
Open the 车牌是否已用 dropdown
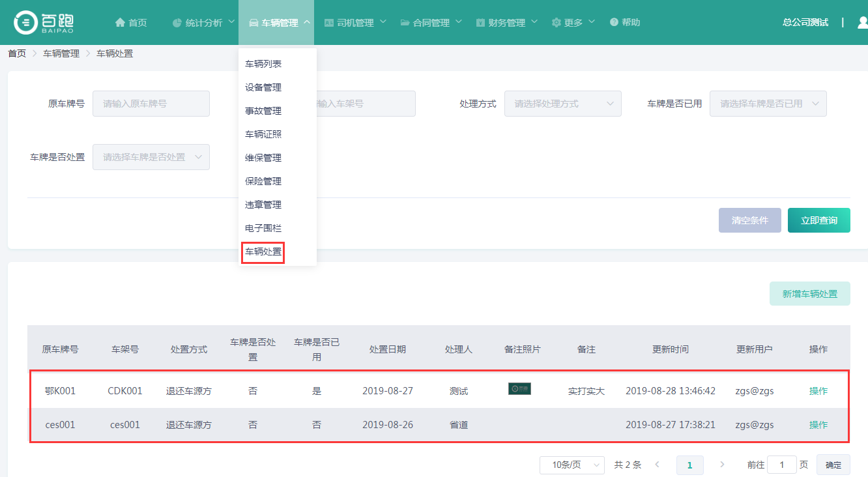[x=768, y=104]
